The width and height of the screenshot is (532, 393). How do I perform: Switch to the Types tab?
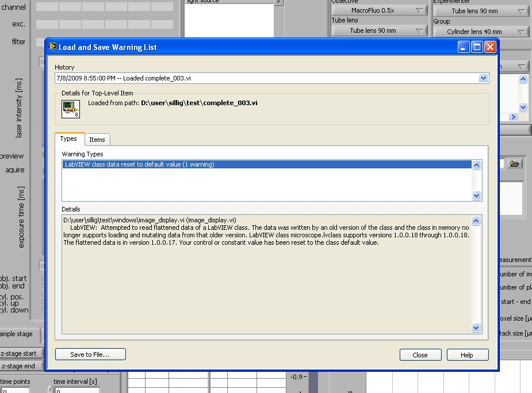(x=70, y=138)
